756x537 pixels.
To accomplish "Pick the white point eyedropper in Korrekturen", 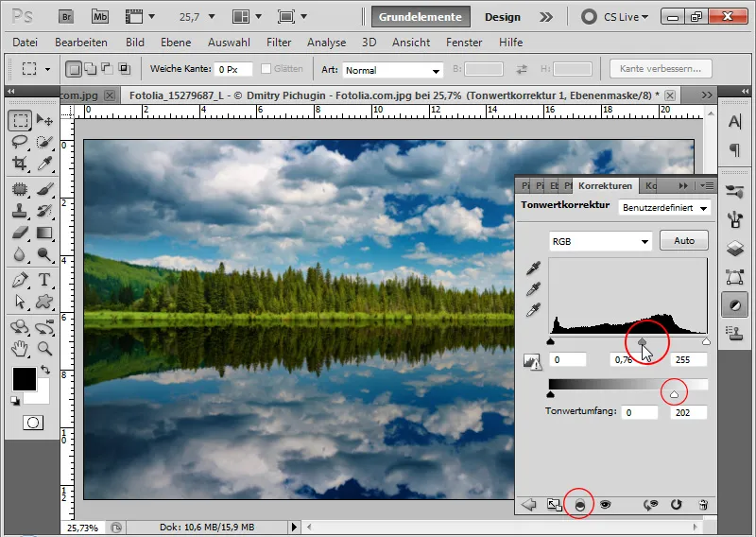I will tap(533, 309).
